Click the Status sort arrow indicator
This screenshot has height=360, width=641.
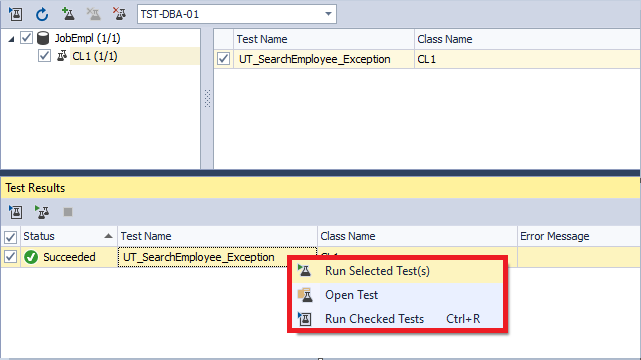click(x=108, y=236)
